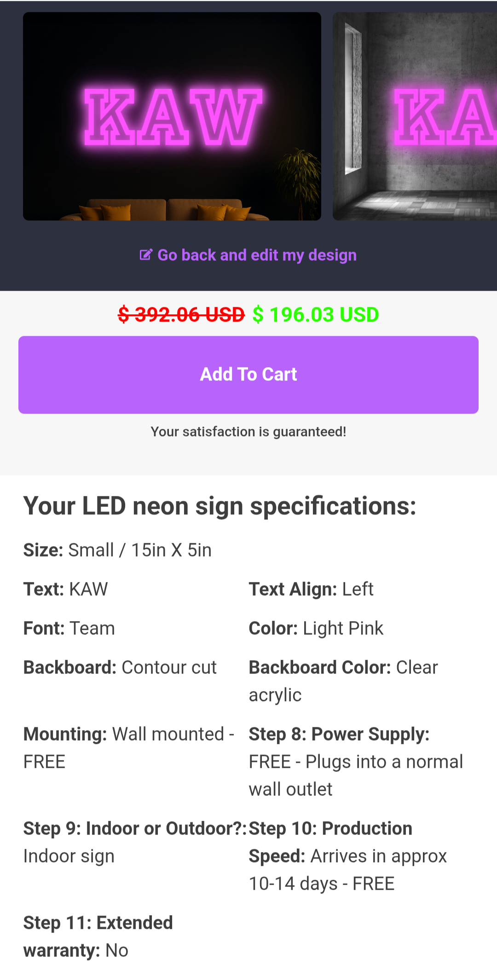Go back and edit my design
Viewport: 497px width, 980px height.
257,255
